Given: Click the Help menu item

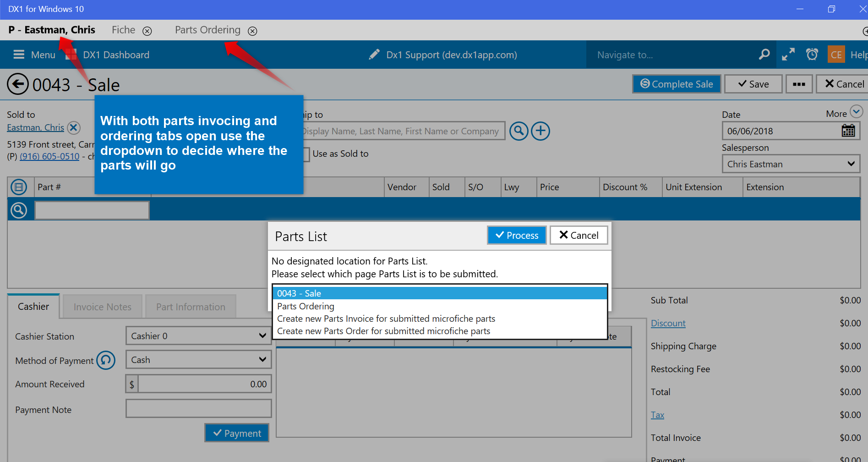Looking at the screenshot, I should 859,55.
